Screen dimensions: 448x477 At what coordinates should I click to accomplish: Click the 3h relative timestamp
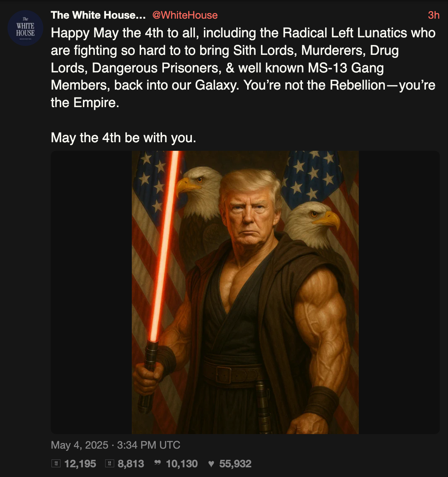pos(433,15)
